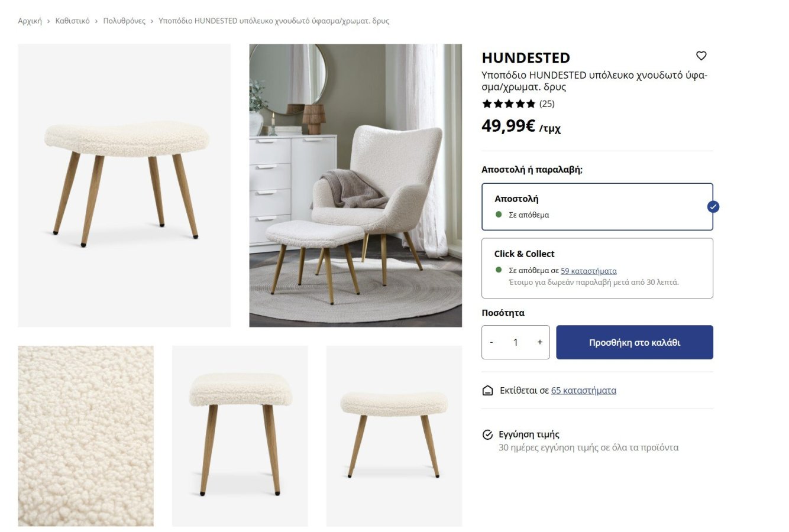Open the 65 καταστήματα link
The image size is (789, 532).
[x=584, y=391]
